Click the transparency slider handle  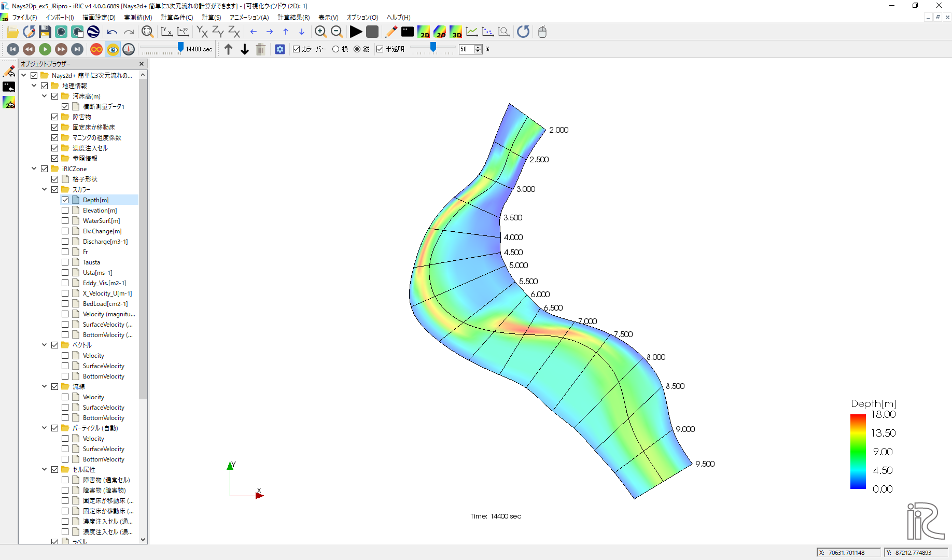point(433,47)
